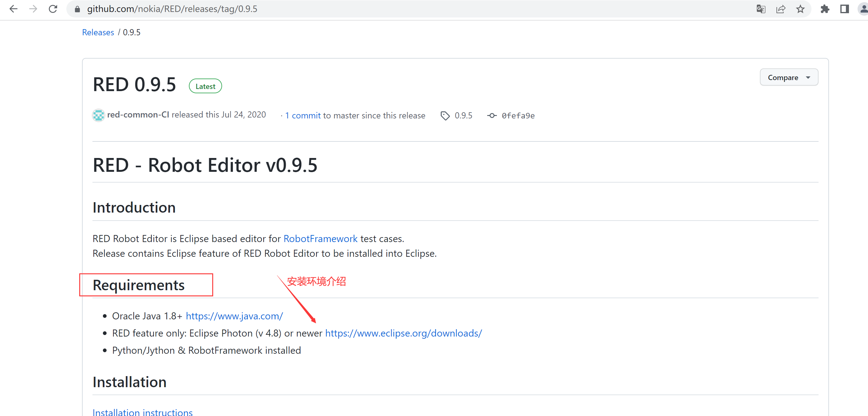
Task: Open the extensions puzzle icon
Action: pos(824,9)
